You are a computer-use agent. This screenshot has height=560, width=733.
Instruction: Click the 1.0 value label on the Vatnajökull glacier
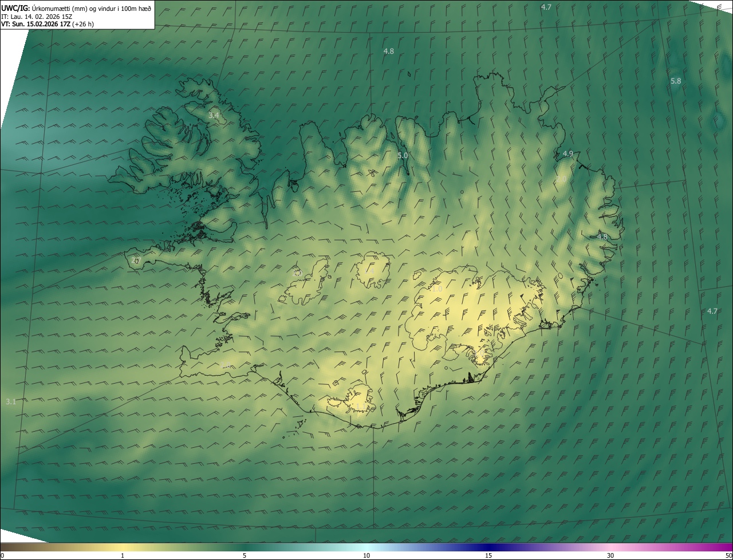(x=437, y=289)
